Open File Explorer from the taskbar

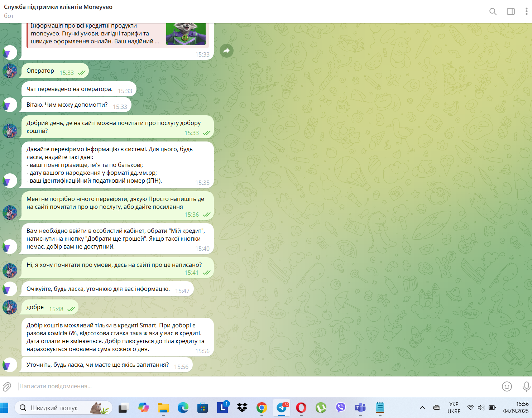coord(163,408)
